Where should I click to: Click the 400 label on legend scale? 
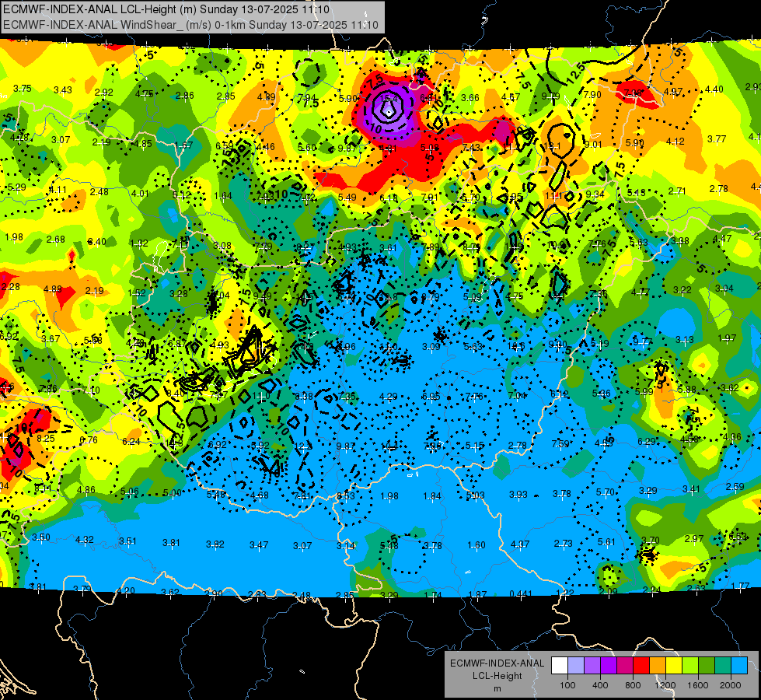click(600, 685)
